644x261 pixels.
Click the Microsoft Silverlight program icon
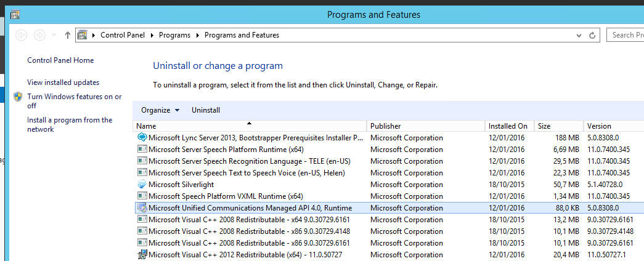click(142, 185)
